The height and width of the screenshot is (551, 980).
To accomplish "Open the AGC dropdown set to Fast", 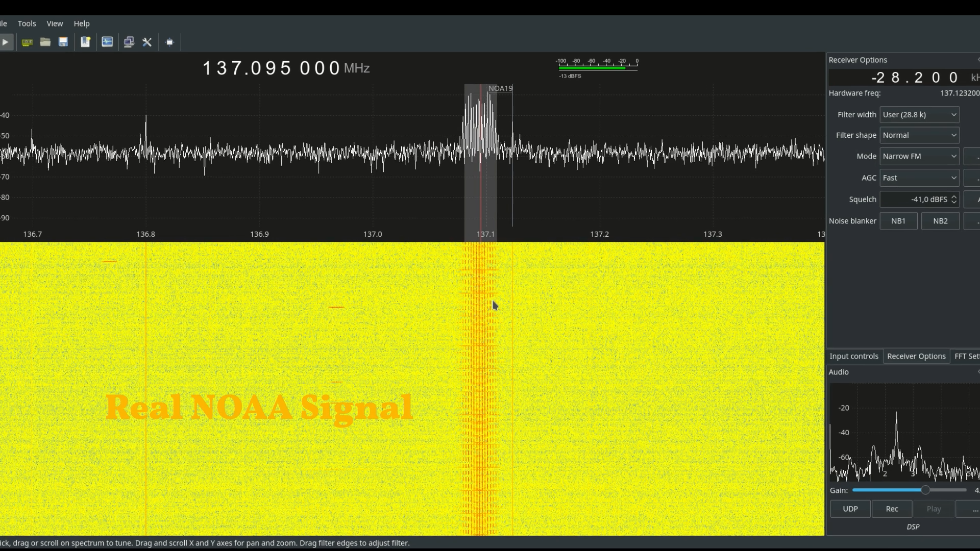I will click(x=919, y=178).
